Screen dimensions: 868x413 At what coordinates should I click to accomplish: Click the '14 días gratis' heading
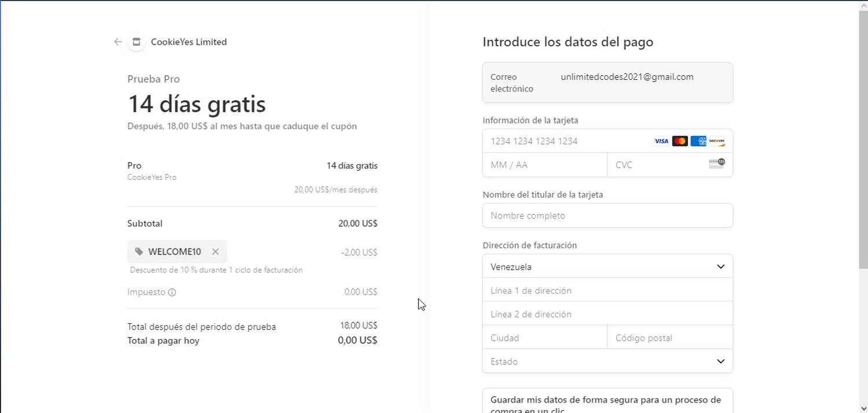coord(197,105)
